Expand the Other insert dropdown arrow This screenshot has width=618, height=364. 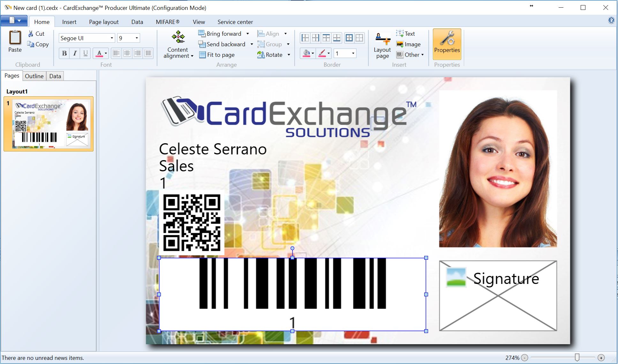(422, 55)
